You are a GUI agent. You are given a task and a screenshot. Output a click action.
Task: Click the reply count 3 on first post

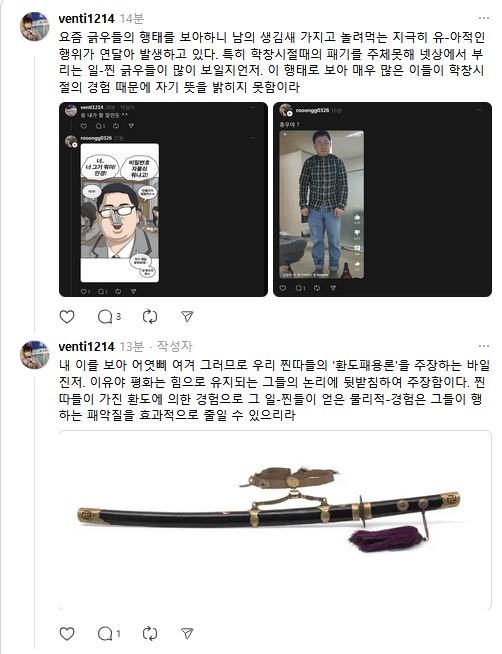[118, 317]
